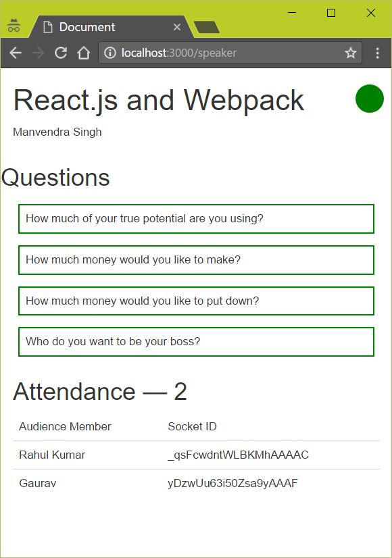The width and height of the screenshot is (392, 558).
Task: Open a new tab button
Action: click(207, 27)
